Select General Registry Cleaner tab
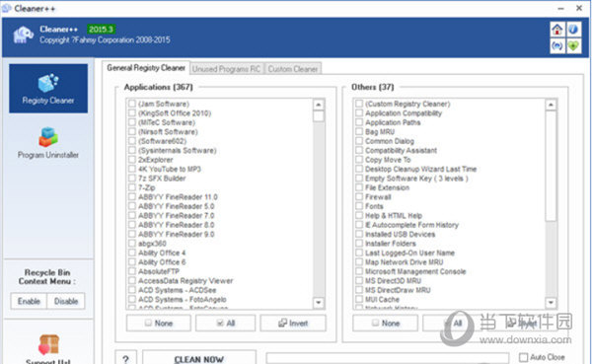Viewport: 592px width, 364px height. coord(146,68)
